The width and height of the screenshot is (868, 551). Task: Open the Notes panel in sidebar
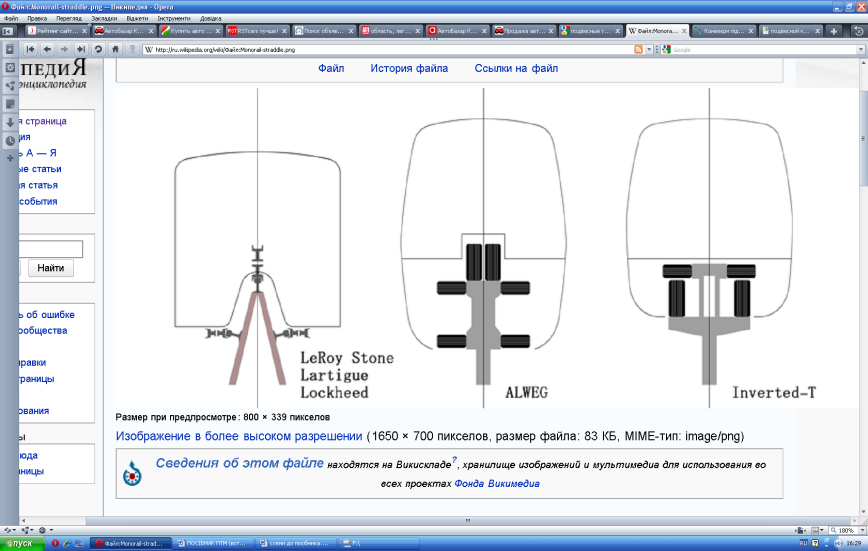[x=10, y=104]
